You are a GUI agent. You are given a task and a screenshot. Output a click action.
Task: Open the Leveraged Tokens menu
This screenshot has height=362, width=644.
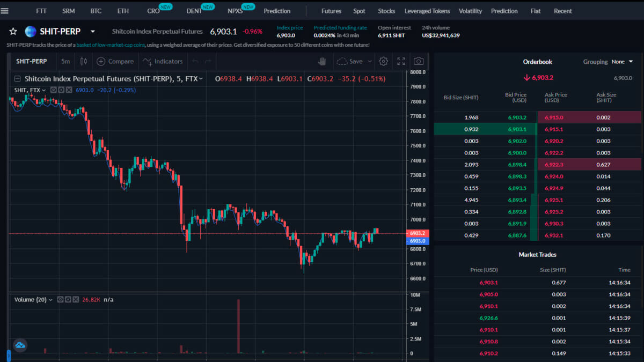(427, 11)
